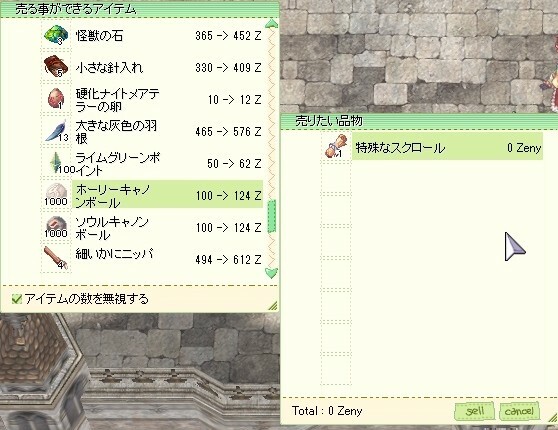Click the green scrollbar thumb in item list
This screenshot has height=430, width=558.
[272, 216]
